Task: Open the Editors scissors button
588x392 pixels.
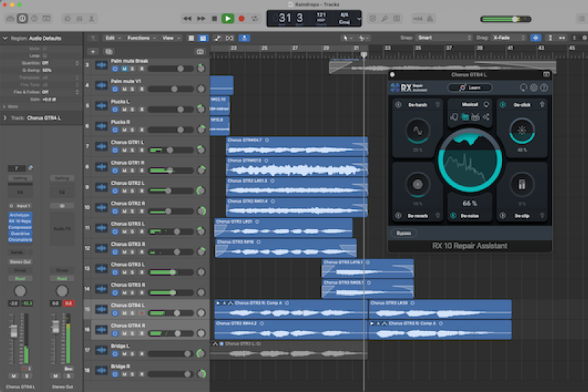Action: pyautogui.click(x=91, y=18)
